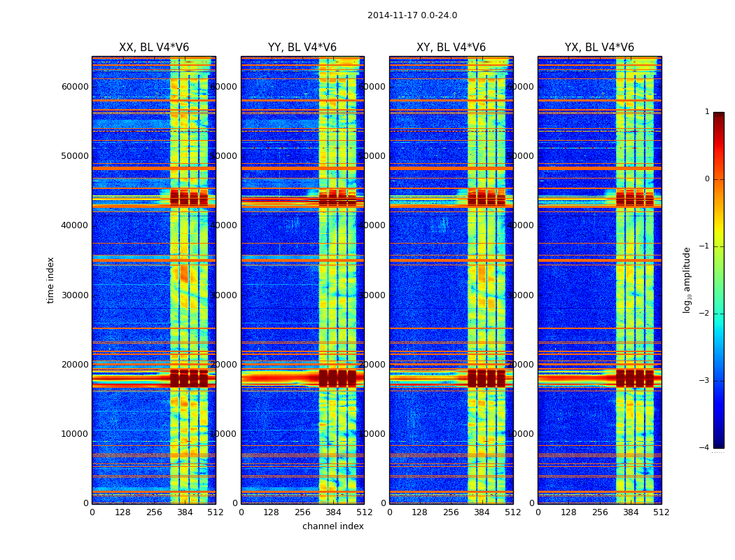Click the 512 tick label under YX plot

pyautogui.click(x=661, y=512)
